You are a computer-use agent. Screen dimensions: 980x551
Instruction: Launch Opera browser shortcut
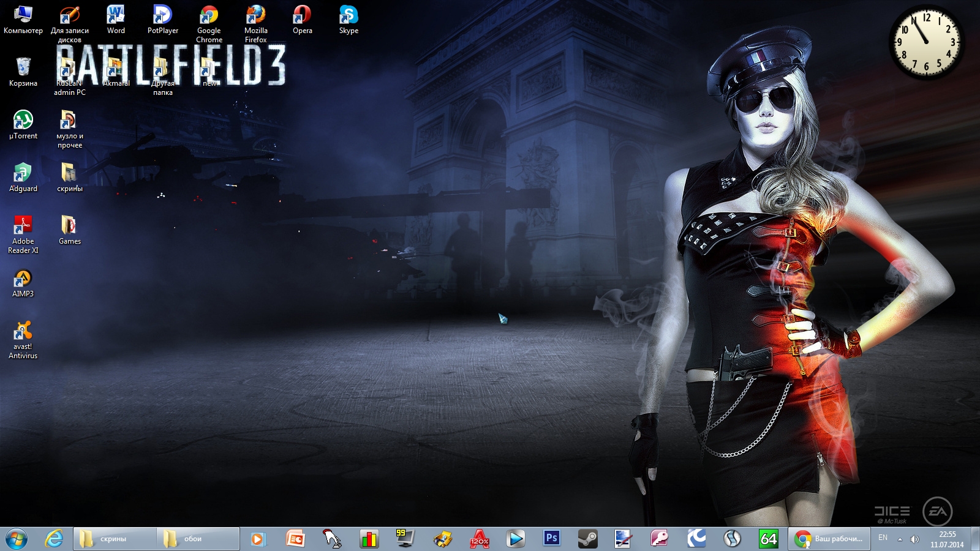303,20
